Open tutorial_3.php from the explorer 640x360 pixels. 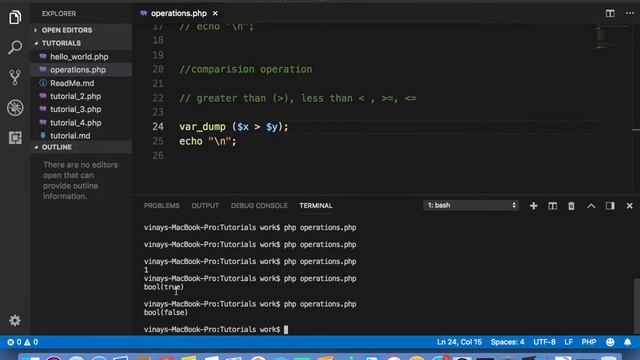tap(76, 109)
